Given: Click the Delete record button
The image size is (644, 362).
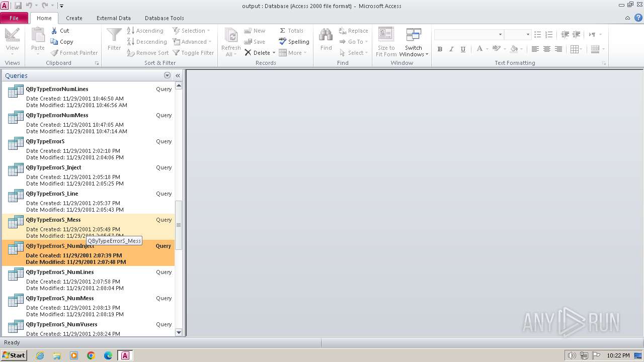Looking at the screenshot, I should [257, 53].
